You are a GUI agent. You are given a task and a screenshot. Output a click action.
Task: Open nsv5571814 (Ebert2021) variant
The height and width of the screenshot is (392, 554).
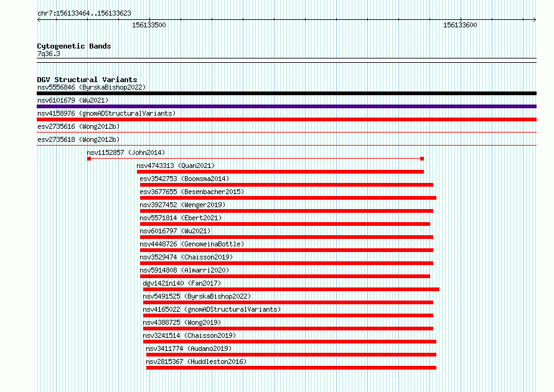tap(181, 218)
